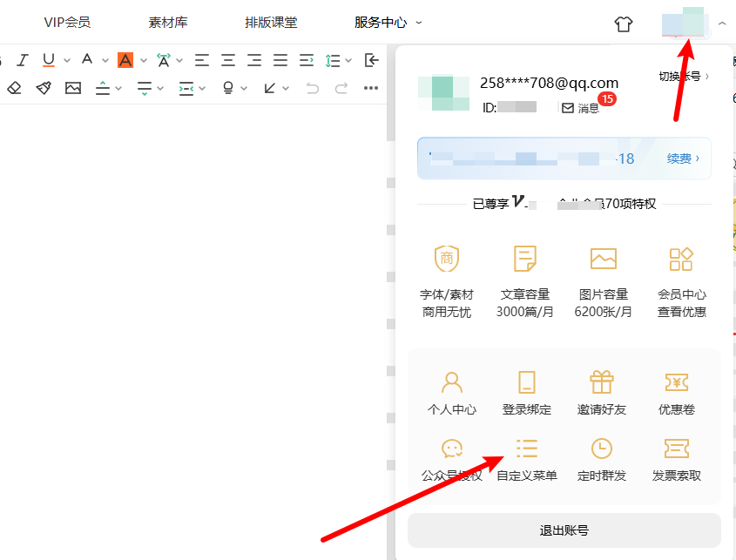Expand the underline style dropdown arrow
736x560 pixels.
click(x=67, y=61)
